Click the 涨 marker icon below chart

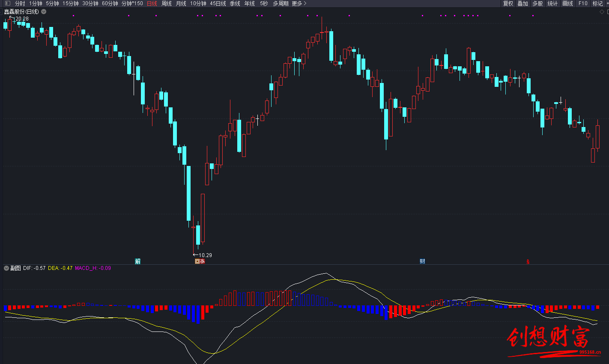203,261
